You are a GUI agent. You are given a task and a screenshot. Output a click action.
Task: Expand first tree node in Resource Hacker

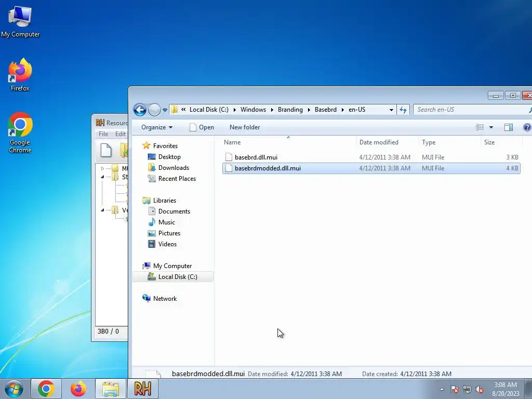[102, 168]
